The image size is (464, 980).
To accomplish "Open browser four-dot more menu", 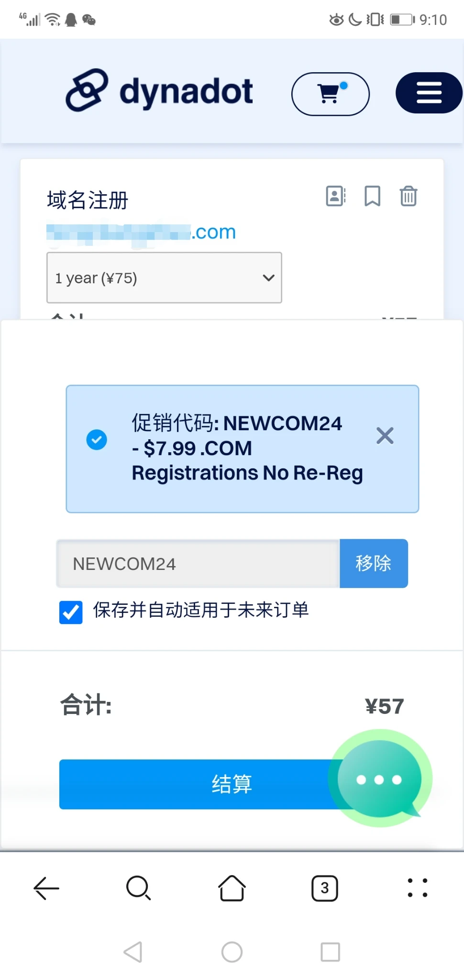I will 417,888.
